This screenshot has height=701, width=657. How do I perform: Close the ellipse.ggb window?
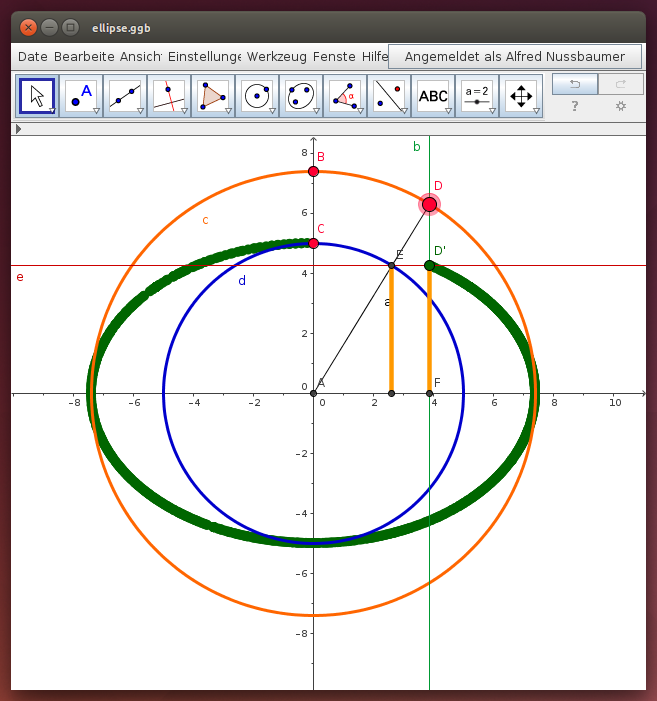(28, 28)
